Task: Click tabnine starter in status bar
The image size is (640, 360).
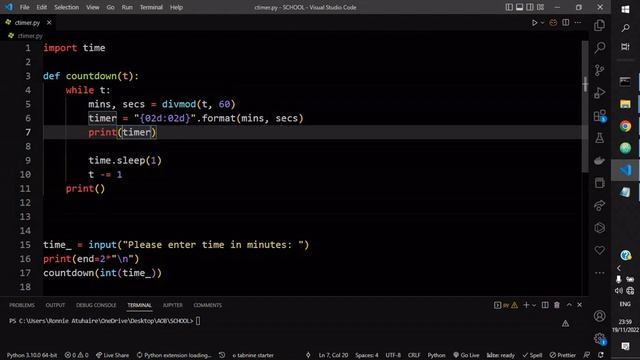Action: pyautogui.click(x=253, y=355)
